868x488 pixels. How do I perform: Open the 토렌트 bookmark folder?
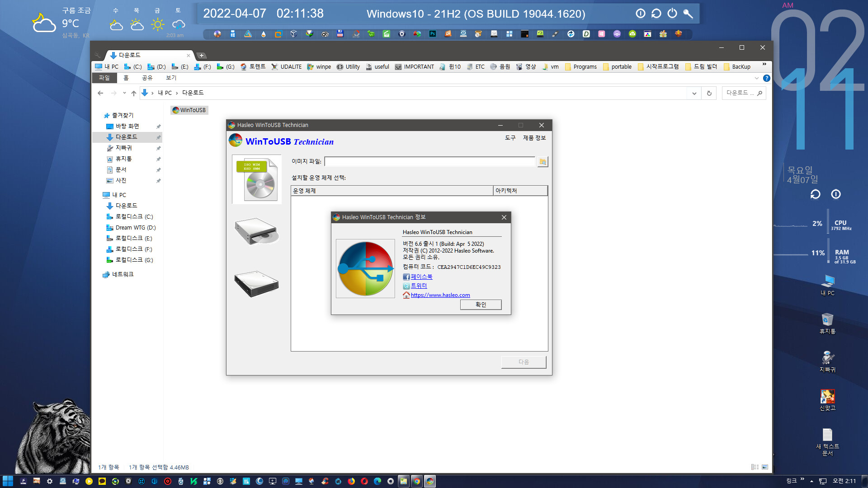tap(253, 67)
